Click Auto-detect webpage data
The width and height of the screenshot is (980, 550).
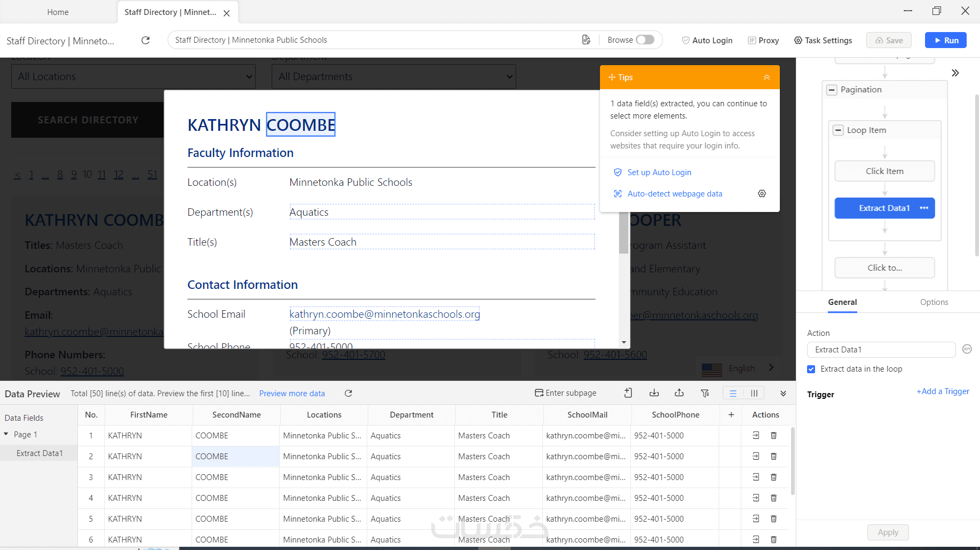click(675, 194)
